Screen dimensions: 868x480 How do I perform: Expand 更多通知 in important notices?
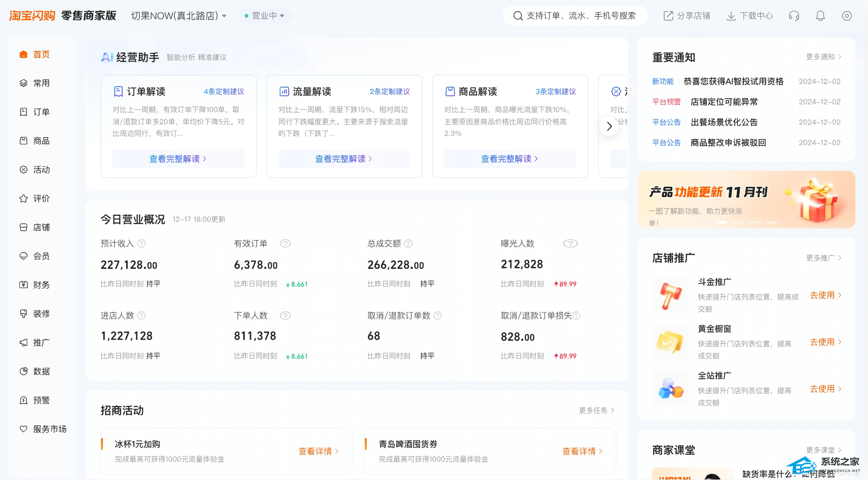pyautogui.click(x=824, y=57)
